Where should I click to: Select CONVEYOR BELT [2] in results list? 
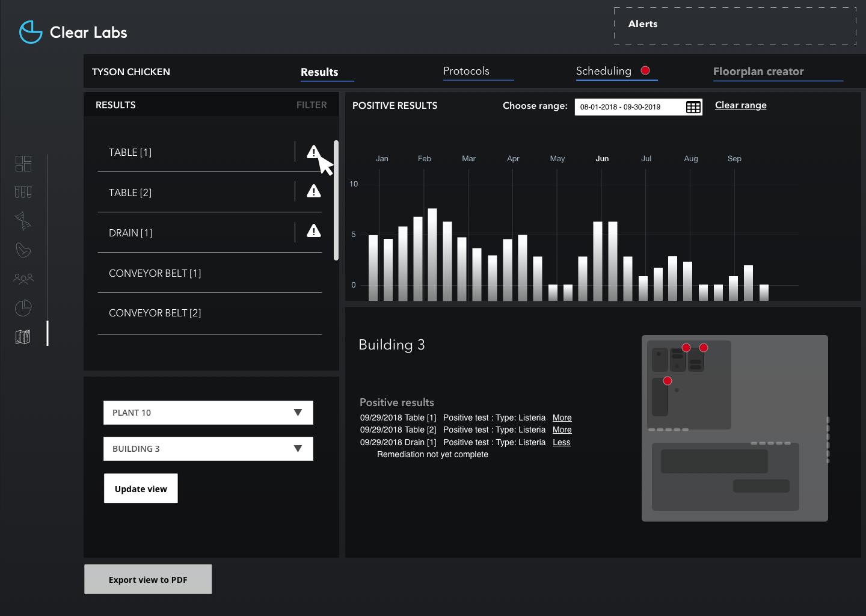[x=210, y=313]
